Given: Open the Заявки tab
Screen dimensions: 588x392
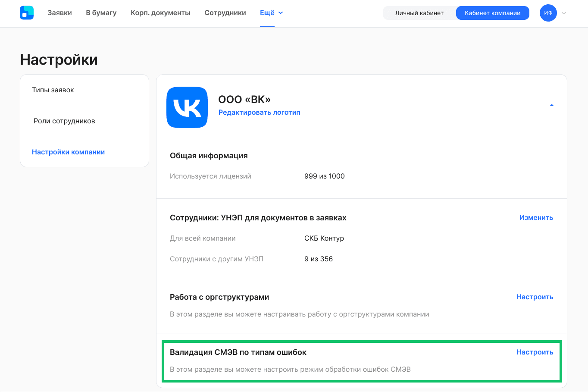Looking at the screenshot, I should (x=60, y=13).
